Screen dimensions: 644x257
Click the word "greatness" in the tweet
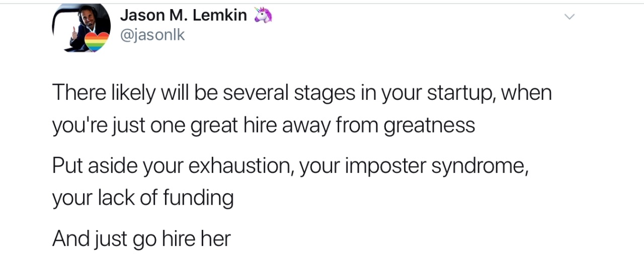tap(429, 125)
